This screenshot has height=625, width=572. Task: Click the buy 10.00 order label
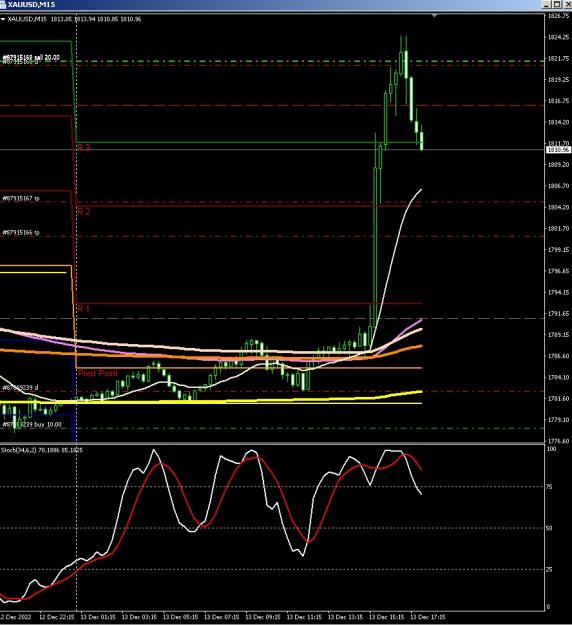32,425
